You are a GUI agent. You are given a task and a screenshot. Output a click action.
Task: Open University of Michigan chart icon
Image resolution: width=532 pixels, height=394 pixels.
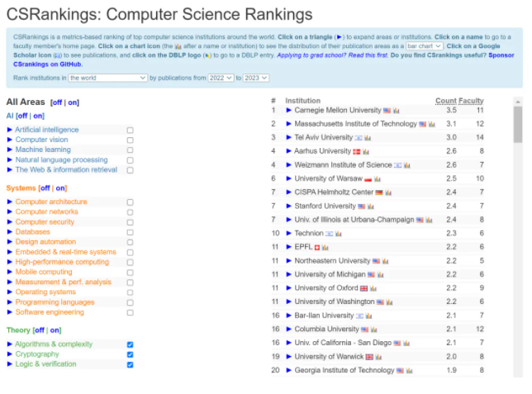click(380, 274)
